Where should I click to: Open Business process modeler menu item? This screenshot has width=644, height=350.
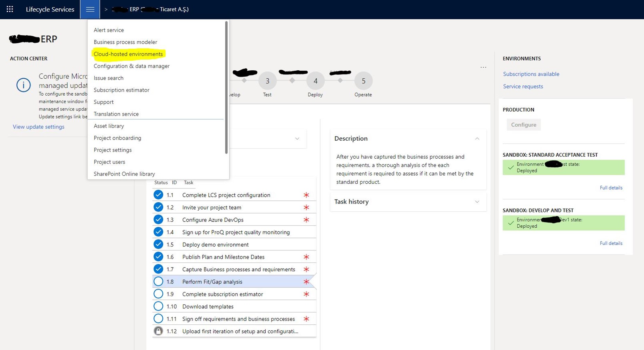pyautogui.click(x=125, y=42)
